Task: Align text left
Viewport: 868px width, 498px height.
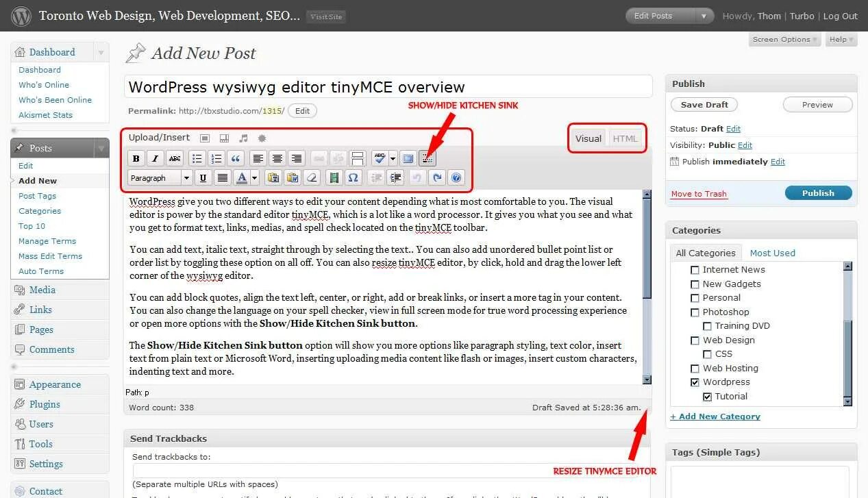Action: (258, 158)
